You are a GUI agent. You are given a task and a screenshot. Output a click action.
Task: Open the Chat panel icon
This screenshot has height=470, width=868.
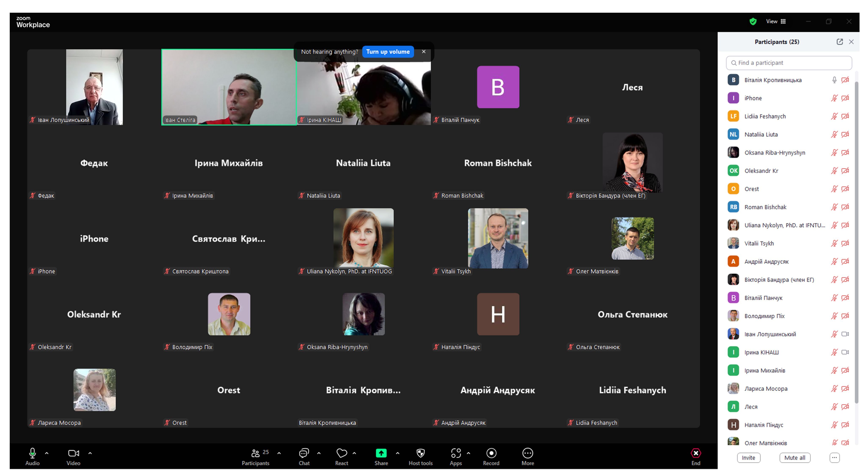pos(304,453)
